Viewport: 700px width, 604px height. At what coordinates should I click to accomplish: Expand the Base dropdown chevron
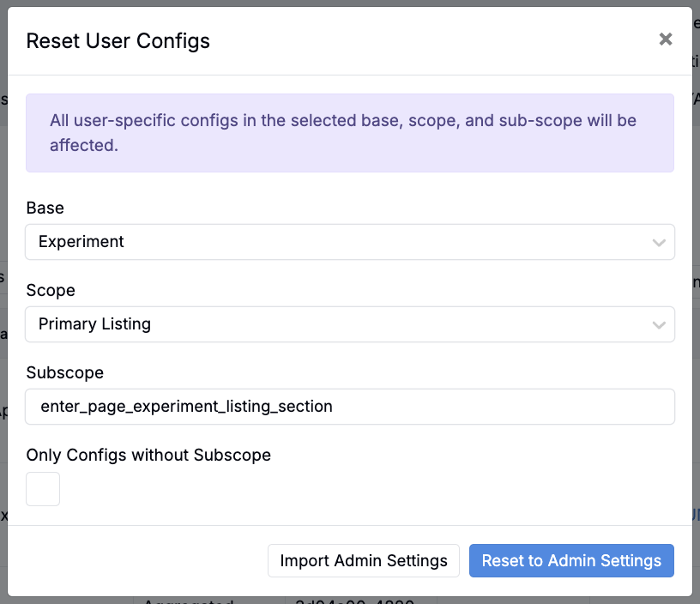[x=659, y=243]
